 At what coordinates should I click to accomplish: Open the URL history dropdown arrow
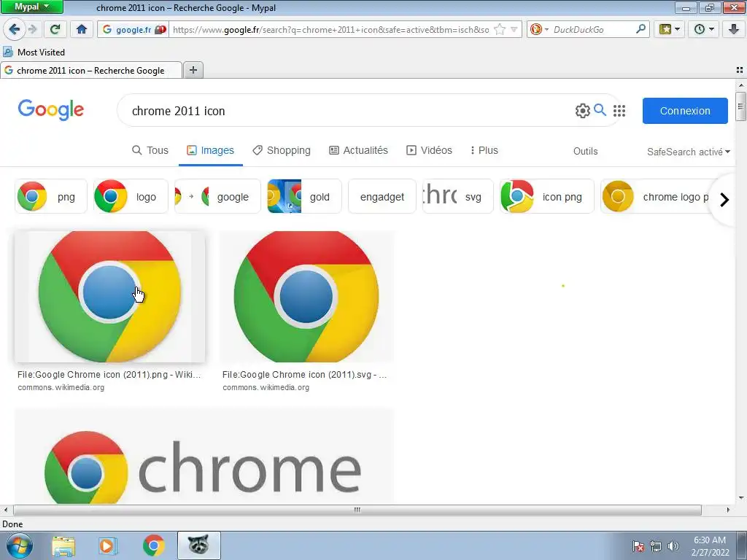[x=514, y=29]
